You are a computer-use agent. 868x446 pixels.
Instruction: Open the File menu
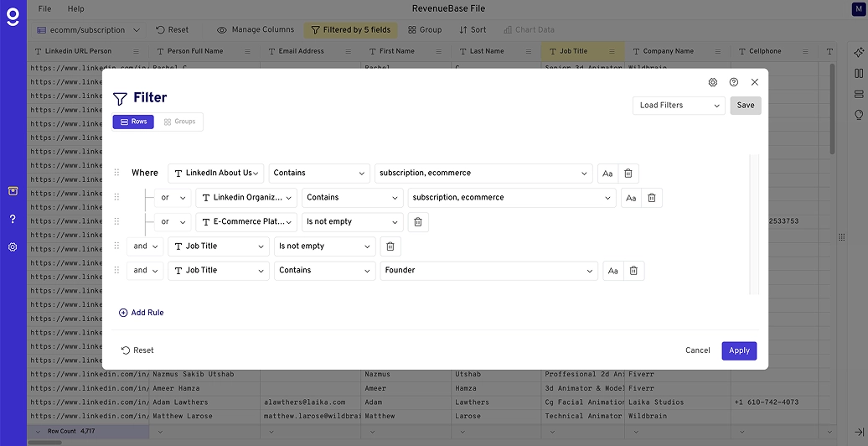45,9
